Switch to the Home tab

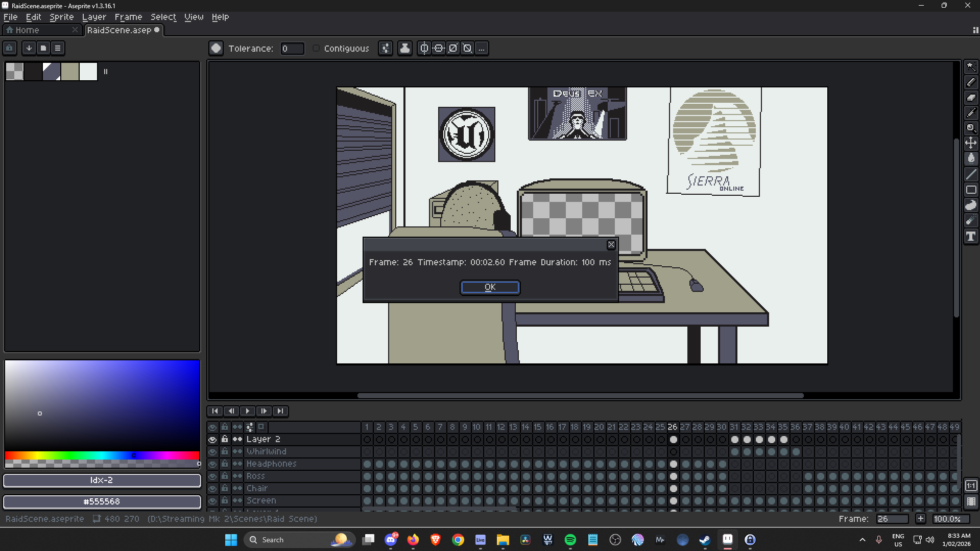pos(27,30)
